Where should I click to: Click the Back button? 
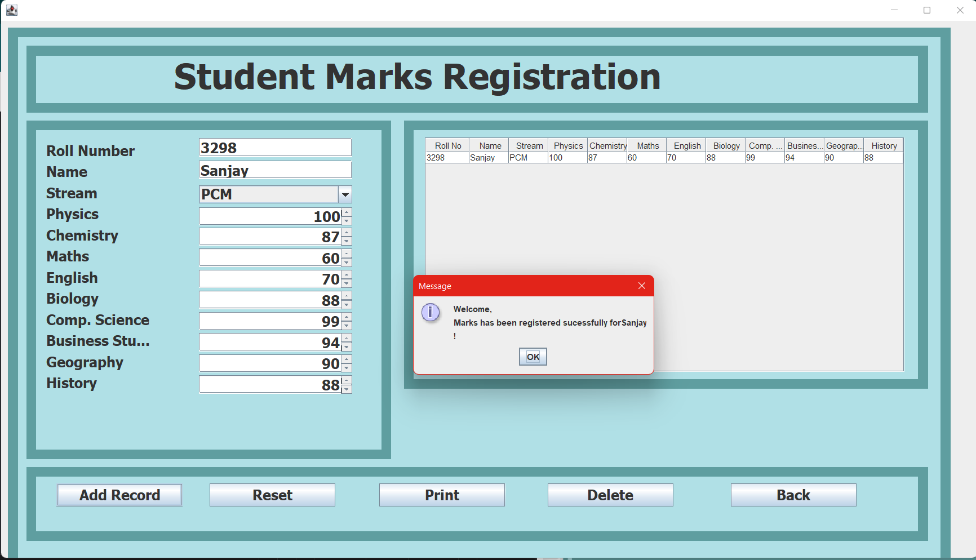(793, 495)
